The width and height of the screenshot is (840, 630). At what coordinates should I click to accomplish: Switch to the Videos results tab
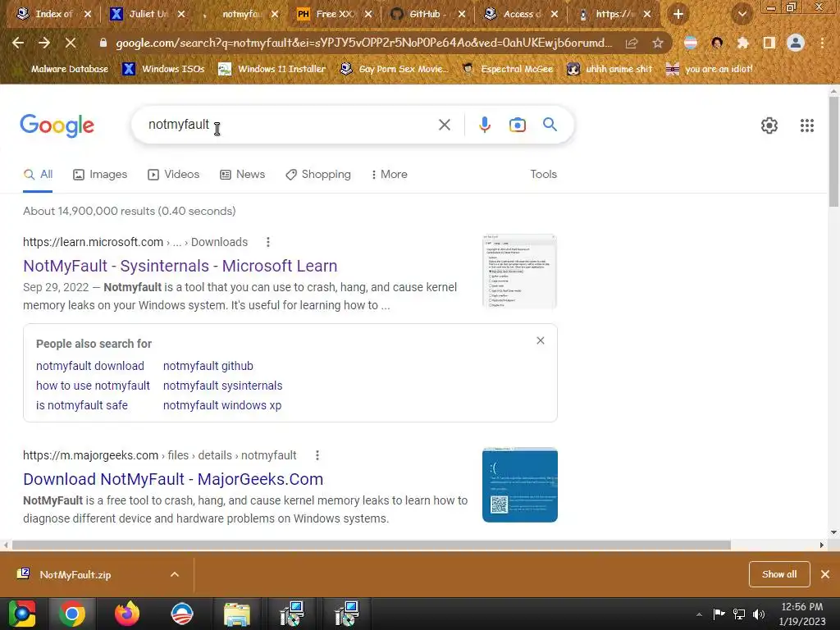coord(174,175)
